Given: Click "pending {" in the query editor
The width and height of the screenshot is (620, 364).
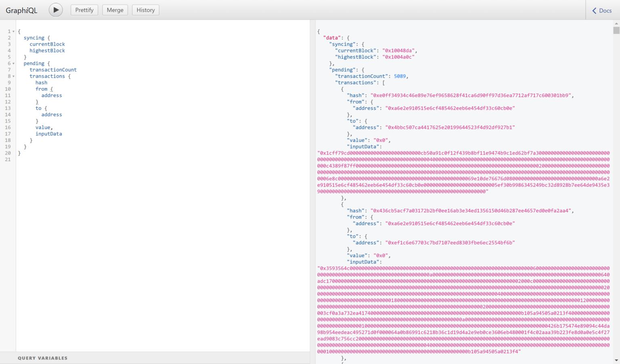Looking at the screenshot, I should [37, 64].
